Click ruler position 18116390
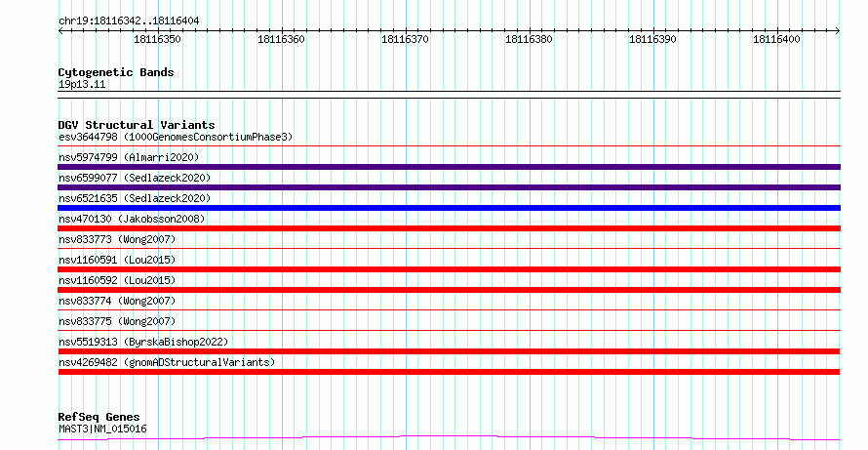The height and width of the screenshot is (450, 868). coord(653,39)
